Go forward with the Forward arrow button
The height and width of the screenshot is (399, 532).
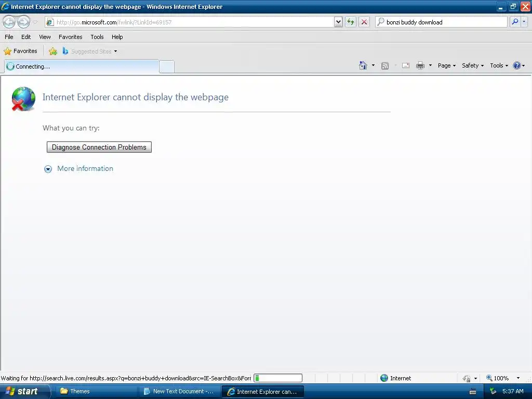(x=23, y=22)
